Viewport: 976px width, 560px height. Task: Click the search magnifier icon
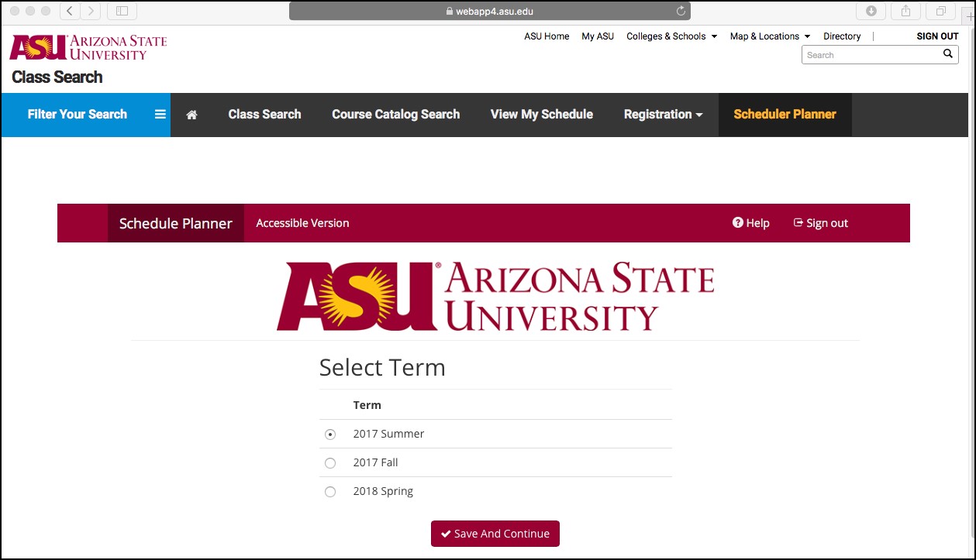[x=947, y=54]
